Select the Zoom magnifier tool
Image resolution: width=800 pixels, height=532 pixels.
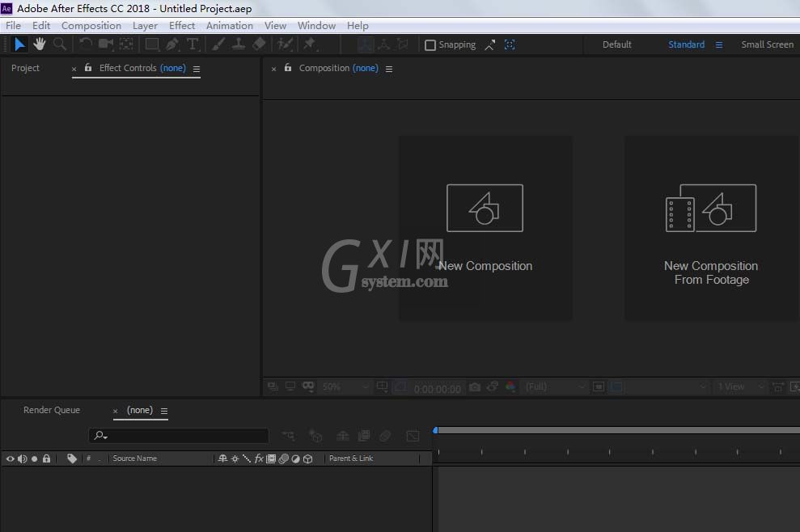pyautogui.click(x=60, y=44)
